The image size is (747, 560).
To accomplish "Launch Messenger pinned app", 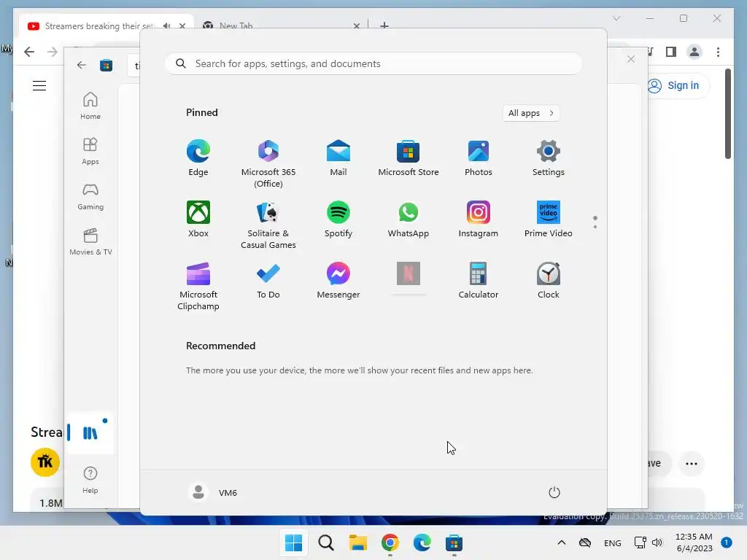I will point(338,281).
